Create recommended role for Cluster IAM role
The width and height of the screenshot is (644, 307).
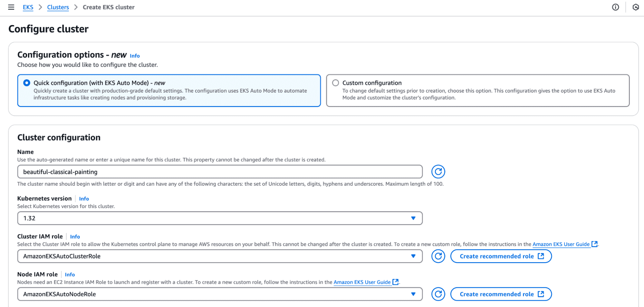[x=501, y=256]
